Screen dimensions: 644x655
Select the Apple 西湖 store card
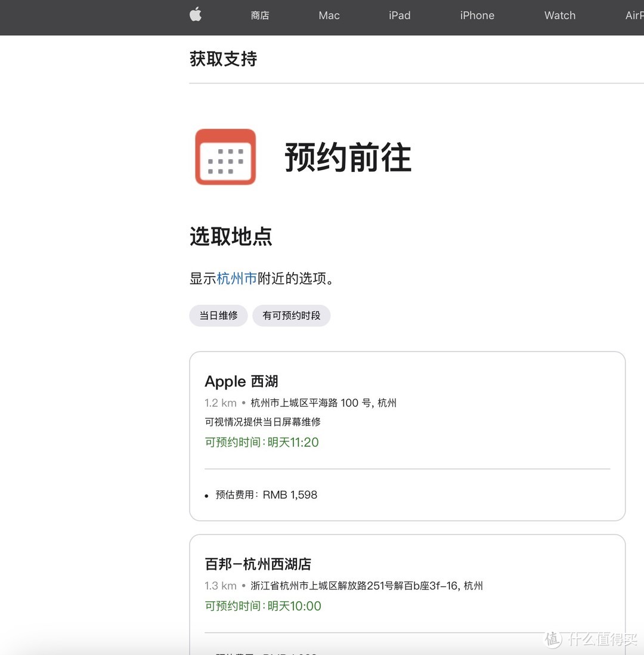click(407, 435)
